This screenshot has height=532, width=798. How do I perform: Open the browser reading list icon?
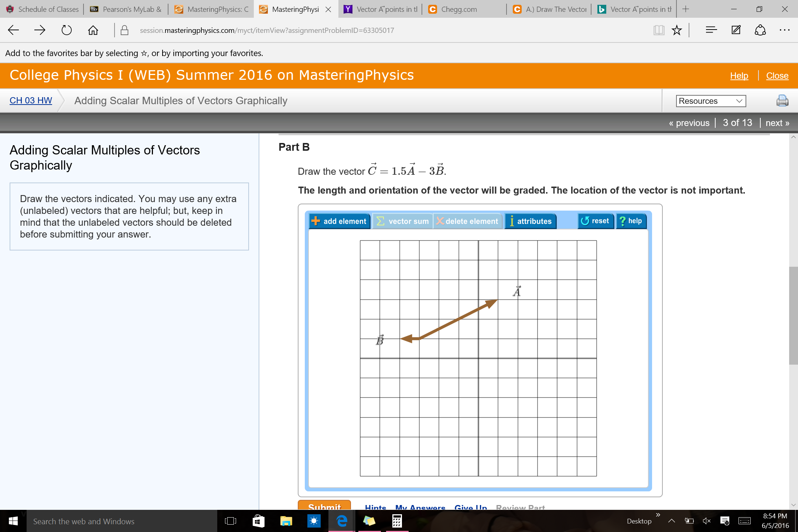tap(659, 30)
